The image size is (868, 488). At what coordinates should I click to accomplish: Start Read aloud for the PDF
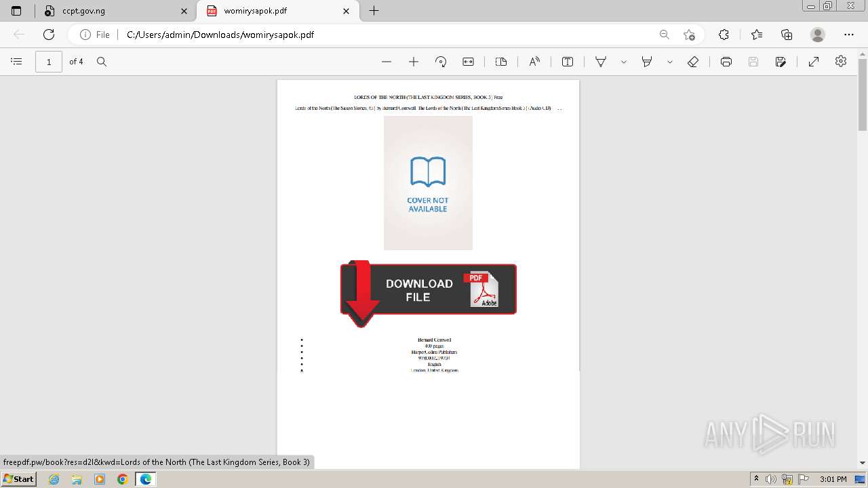(534, 62)
